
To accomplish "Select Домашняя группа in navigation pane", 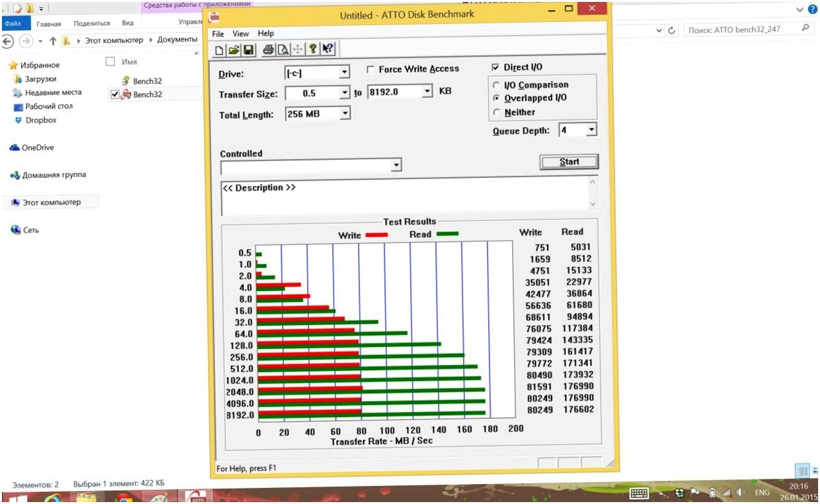I will click(x=48, y=175).
